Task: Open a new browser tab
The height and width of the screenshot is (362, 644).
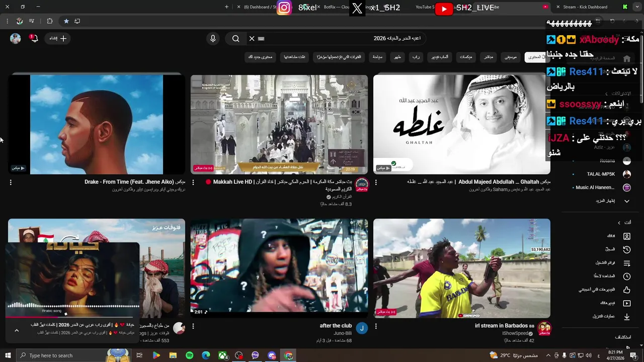Action: pyautogui.click(x=226, y=7)
